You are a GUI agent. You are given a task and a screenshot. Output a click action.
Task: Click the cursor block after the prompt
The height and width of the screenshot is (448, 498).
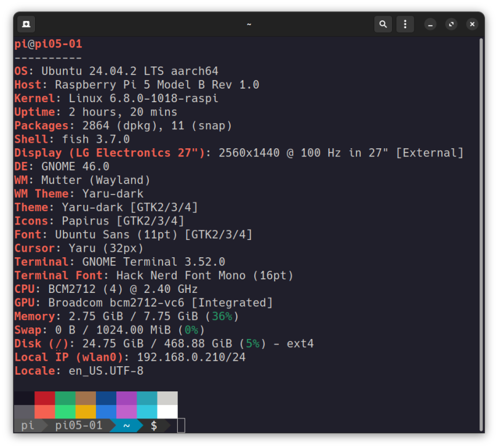click(x=181, y=425)
